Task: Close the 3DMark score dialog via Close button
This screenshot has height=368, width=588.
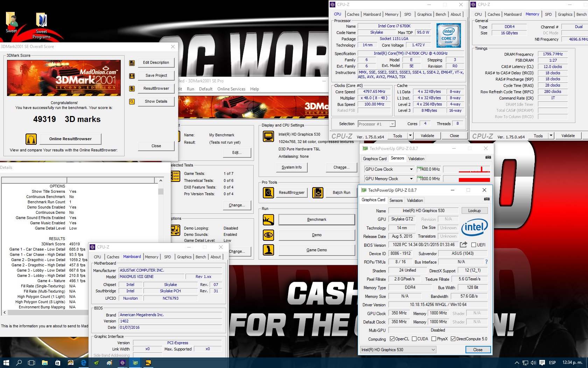Action: coord(156,146)
